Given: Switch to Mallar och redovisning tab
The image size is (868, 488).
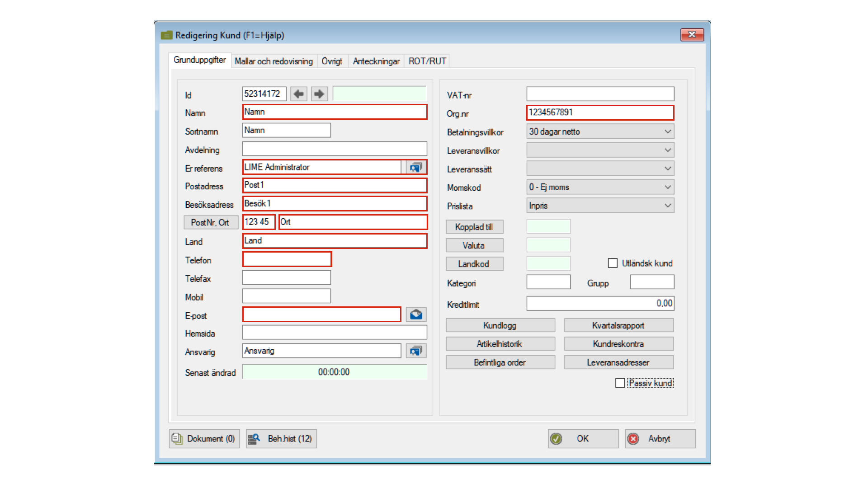Looking at the screenshot, I should (274, 61).
